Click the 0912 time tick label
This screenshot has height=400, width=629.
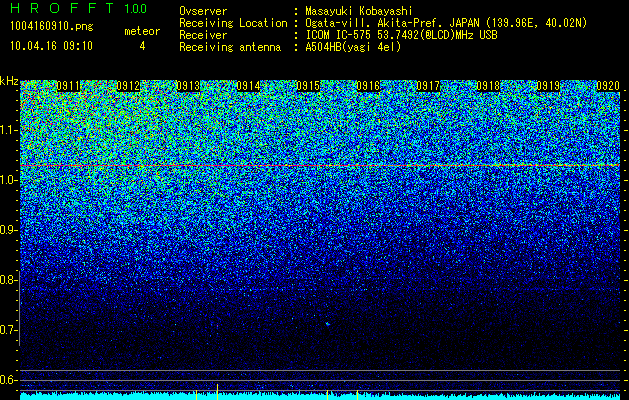[x=128, y=86]
